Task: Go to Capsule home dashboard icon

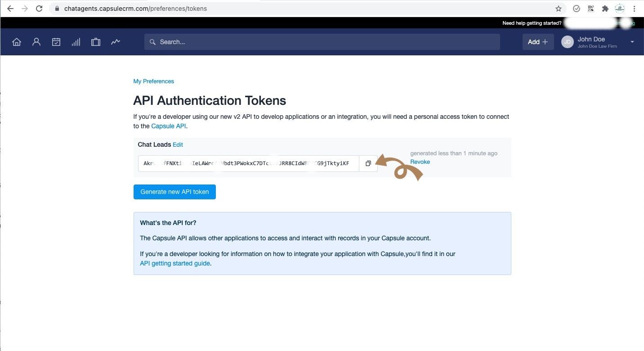Action: tap(17, 42)
